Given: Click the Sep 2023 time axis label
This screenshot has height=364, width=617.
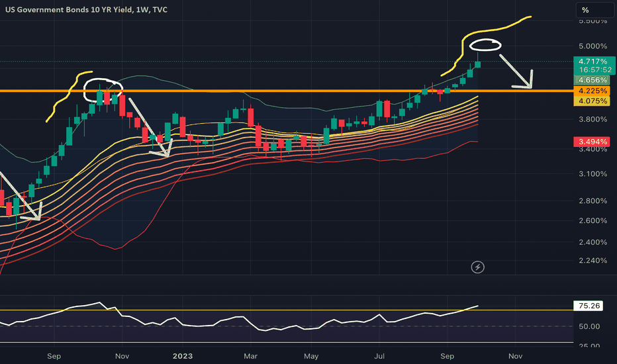Looking at the screenshot, I should [447, 356].
